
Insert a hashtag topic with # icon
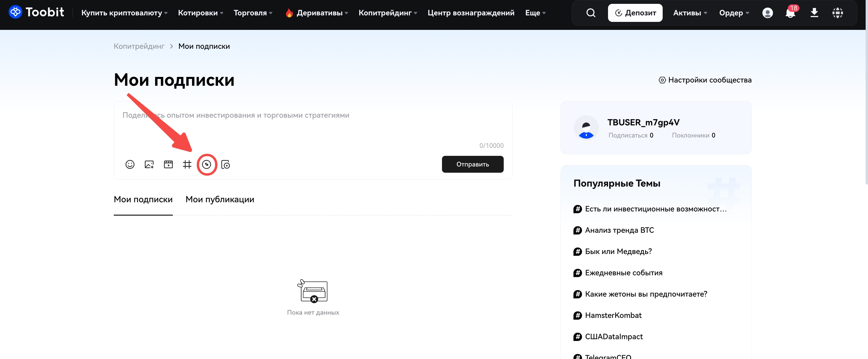coord(187,164)
